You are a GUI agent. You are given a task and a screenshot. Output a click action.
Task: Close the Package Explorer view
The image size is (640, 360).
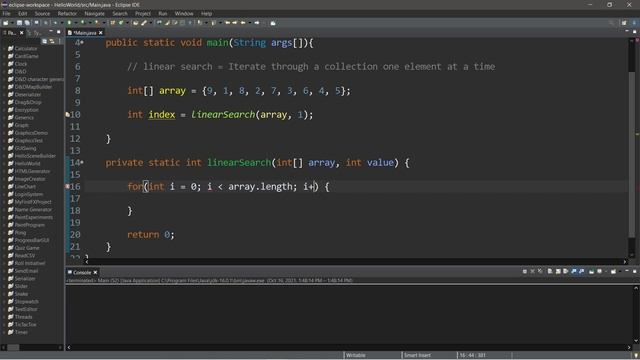coord(22,33)
